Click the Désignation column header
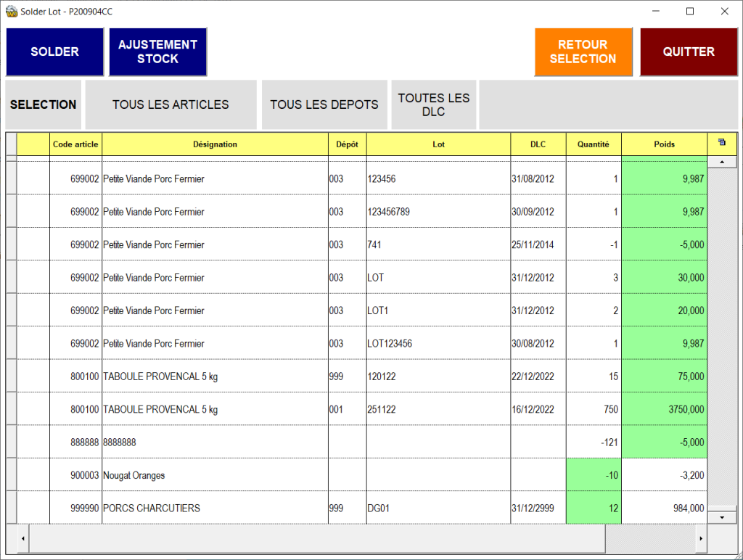 (215, 144)
